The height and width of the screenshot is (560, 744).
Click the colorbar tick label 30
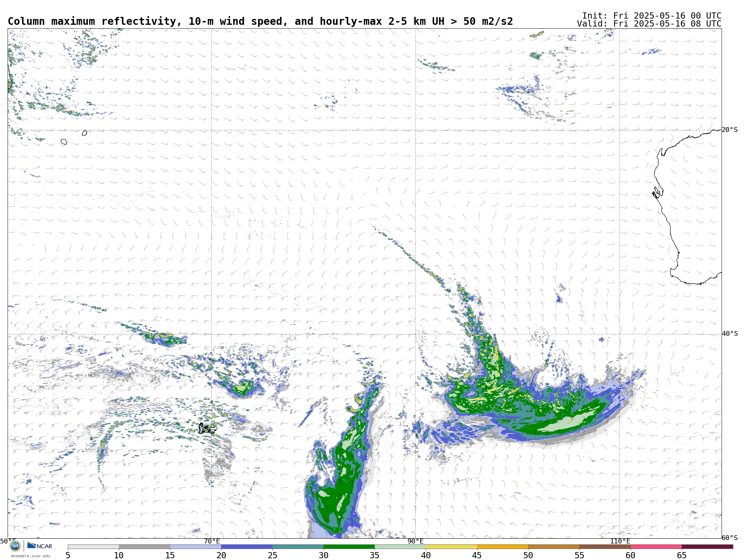[x=323, y=555]
